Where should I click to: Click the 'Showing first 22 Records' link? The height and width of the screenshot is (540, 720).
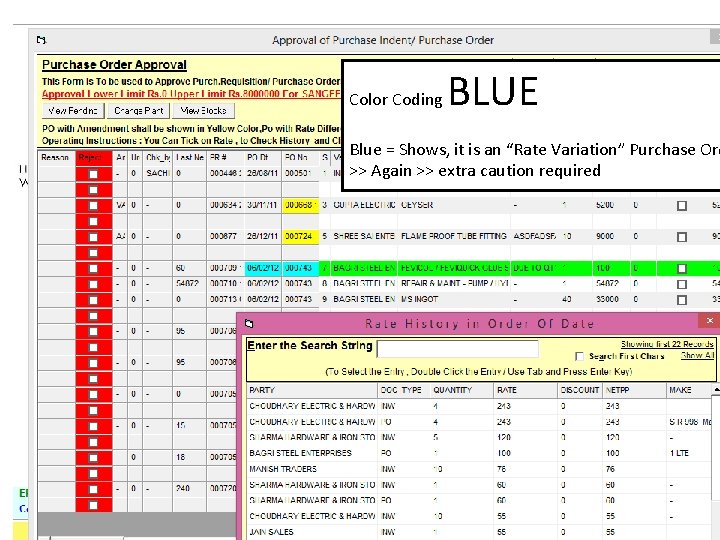667,344
